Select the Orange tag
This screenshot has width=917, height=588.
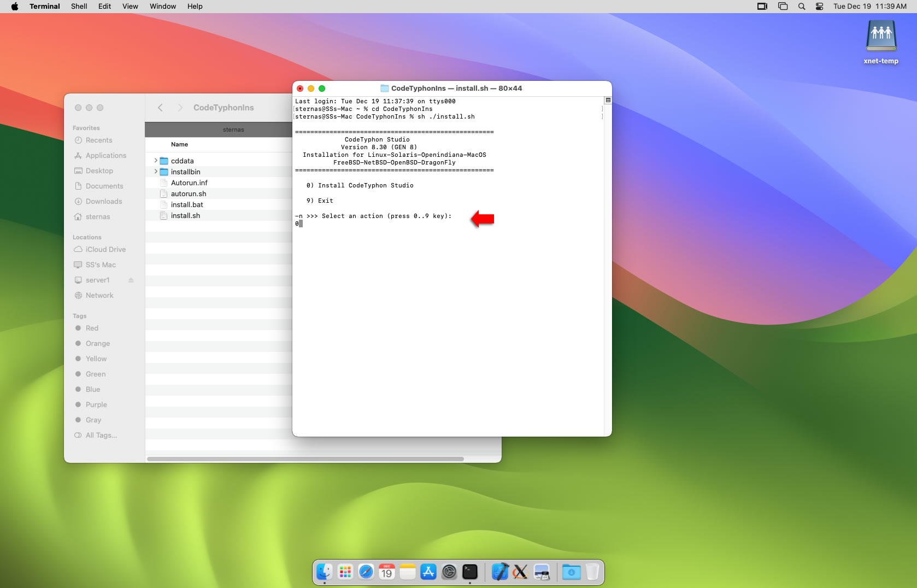[x=97, y=344]
